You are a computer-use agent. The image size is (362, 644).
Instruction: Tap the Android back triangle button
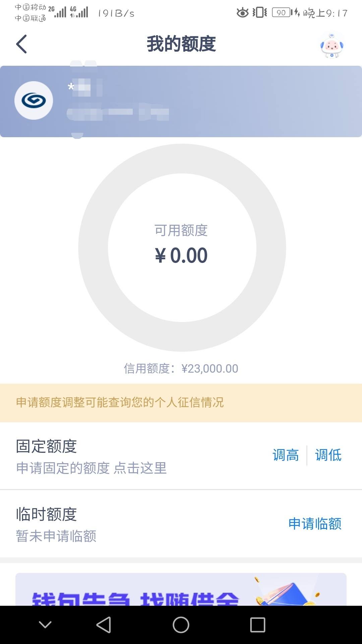pos(104,625)
